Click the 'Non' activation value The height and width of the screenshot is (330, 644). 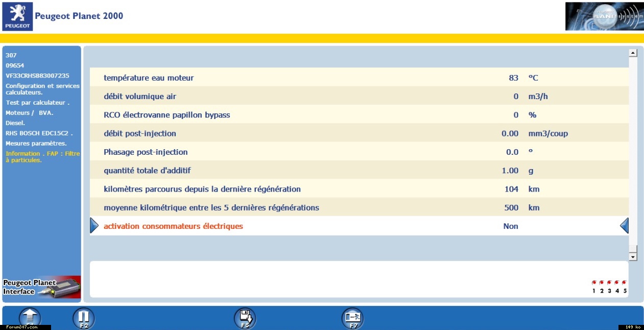click(x=511, y=226)
